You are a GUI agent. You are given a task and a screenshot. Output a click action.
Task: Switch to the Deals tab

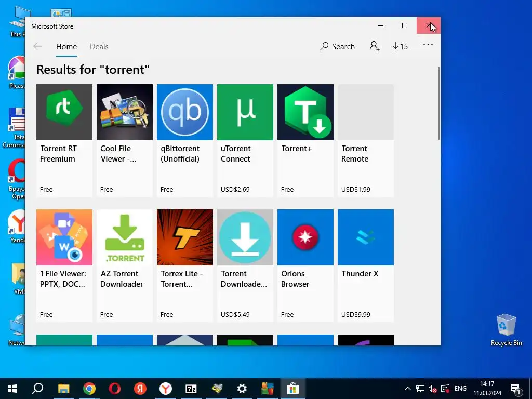(99, 46)
